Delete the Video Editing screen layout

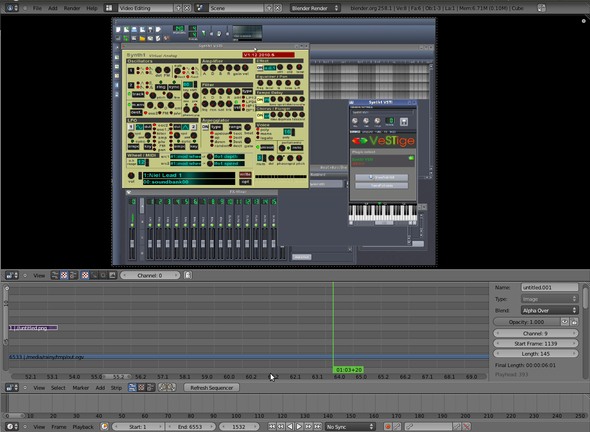click(187, 8)
